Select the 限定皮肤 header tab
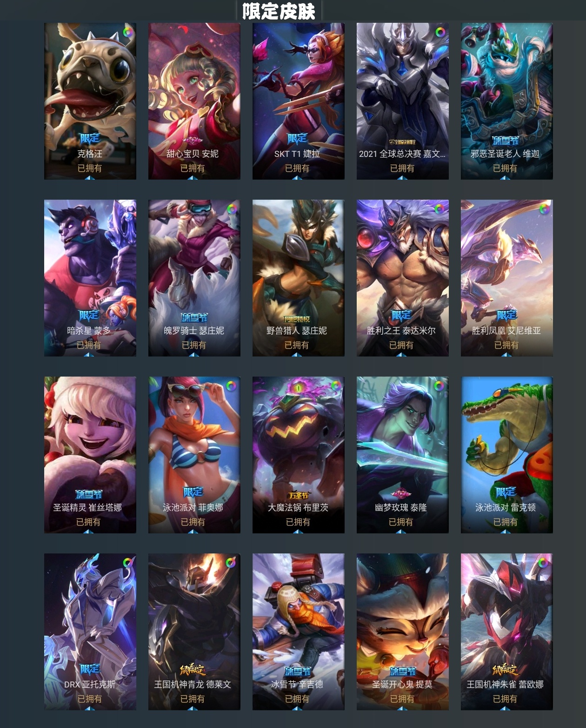 (x=279, y=11)
